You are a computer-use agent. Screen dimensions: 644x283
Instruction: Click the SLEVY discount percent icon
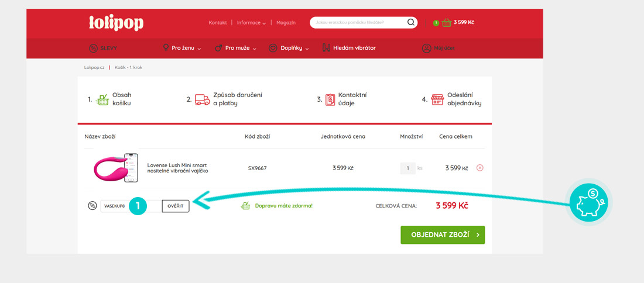click(93, 48)
